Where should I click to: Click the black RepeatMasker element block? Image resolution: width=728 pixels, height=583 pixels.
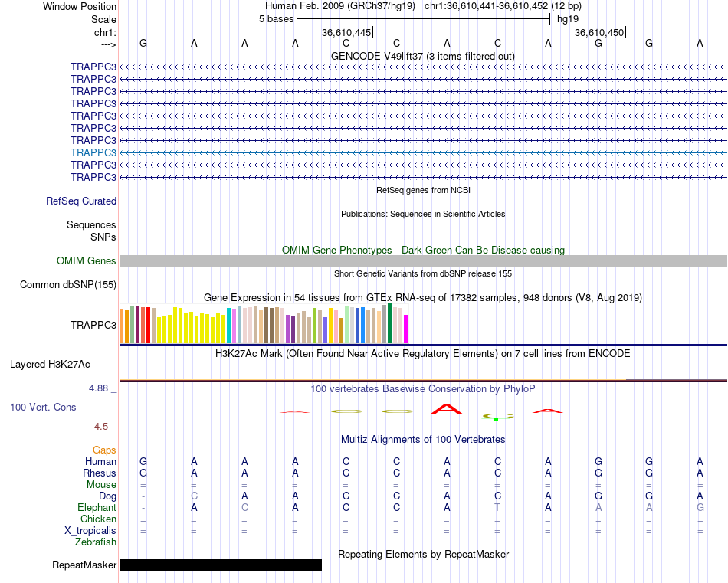click(x=221, y=565)
